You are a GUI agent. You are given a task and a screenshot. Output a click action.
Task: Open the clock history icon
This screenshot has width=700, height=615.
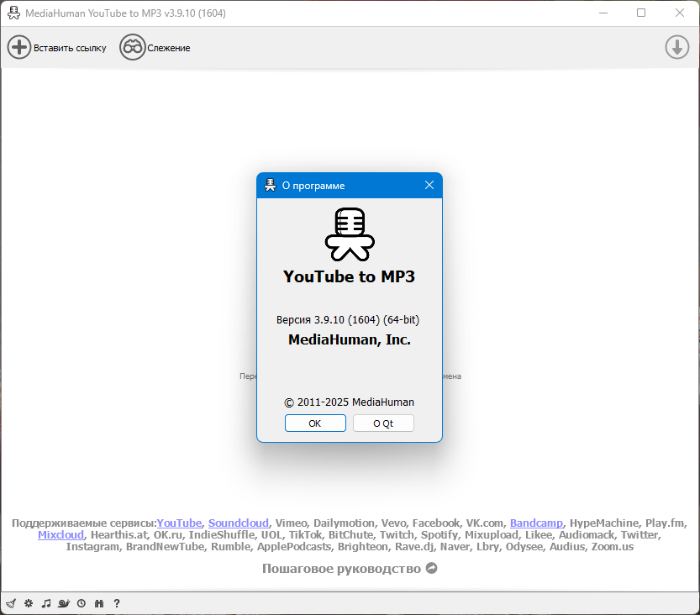tap(82, 603)
